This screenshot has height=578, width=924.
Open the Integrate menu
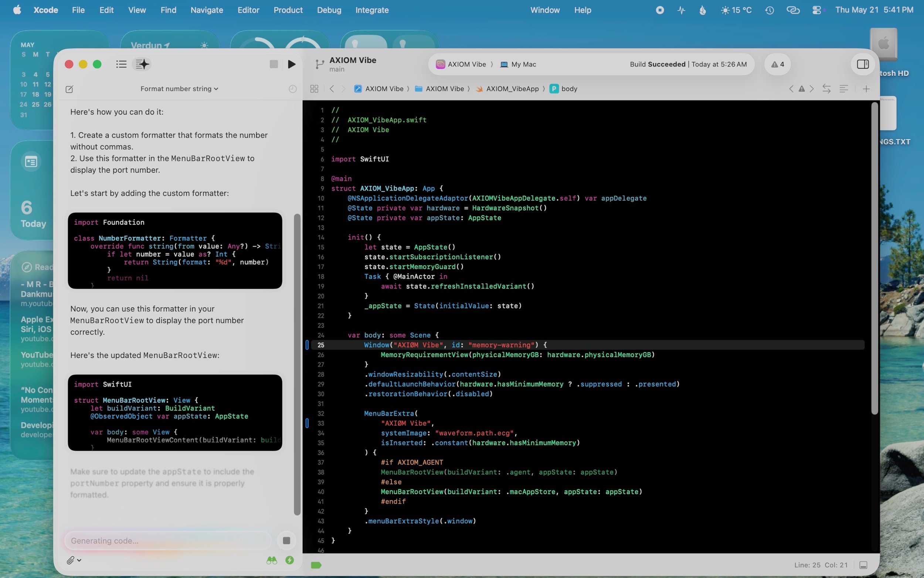tap(372, 10)
